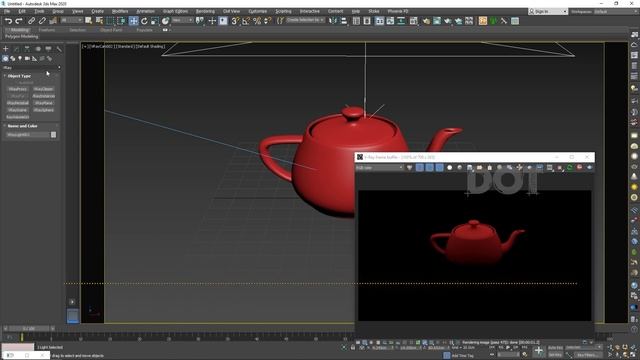Viewport: 640px width, 360px height.
Task: Click the VRayPlane object button
Action: (43, 103)
